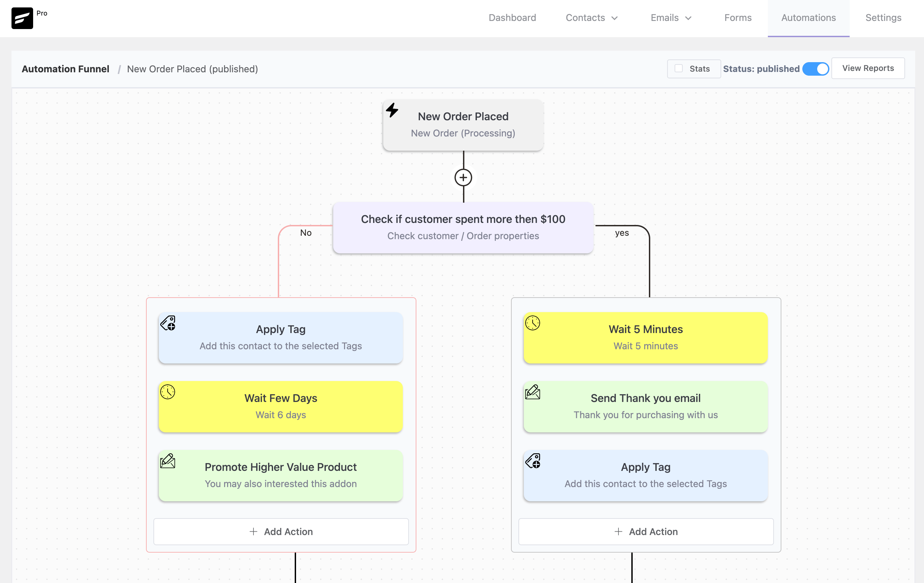Click the lightning bolt trigger icon
The width and height of the screenshot is (924, 583).
point(392,110)
